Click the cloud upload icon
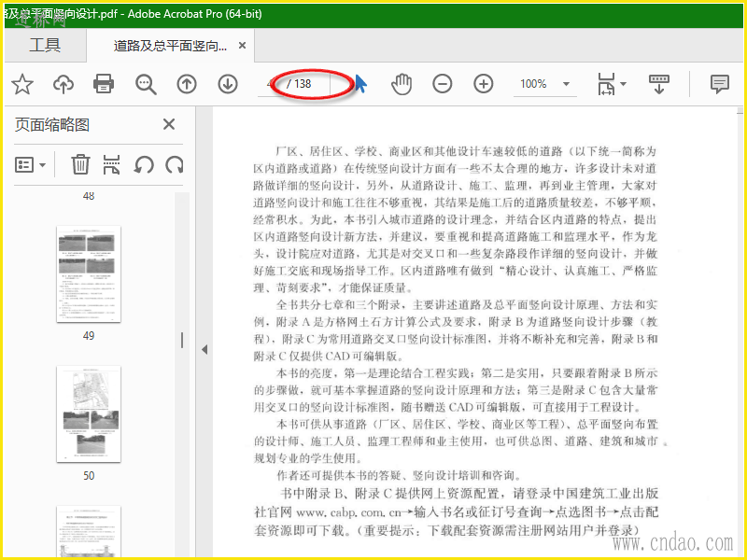 [x=63, y=84]
